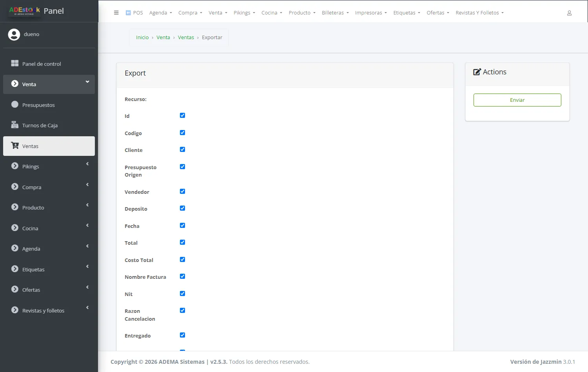Click the Enviar button
Viewport: 588px width, 372px height.
pyautogui.click(x=517, y=100)
